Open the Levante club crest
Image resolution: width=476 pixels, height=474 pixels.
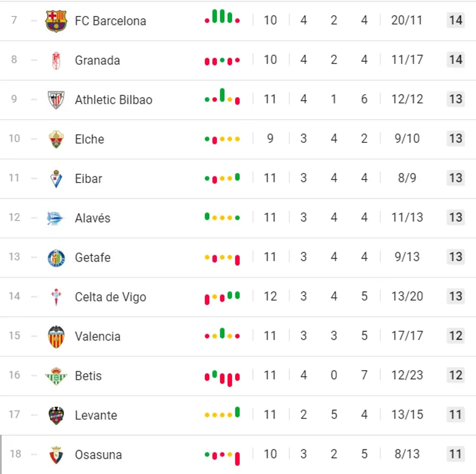56,416
